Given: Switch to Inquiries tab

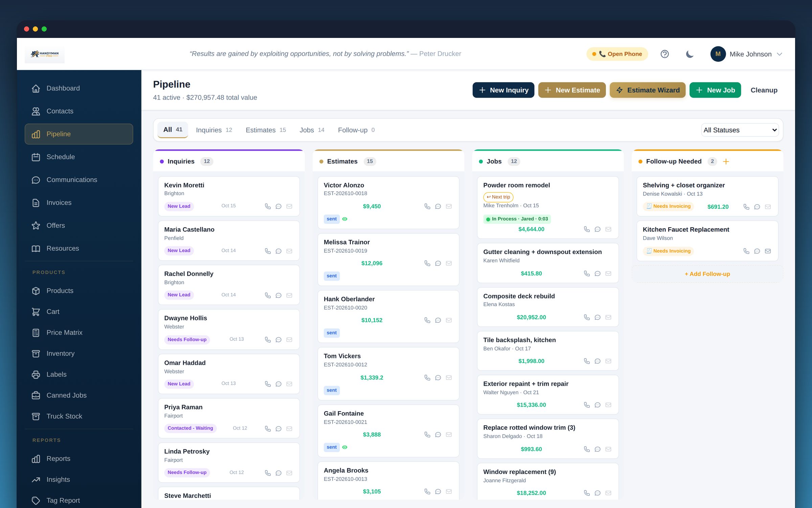Looking at the screenshot, I should click(x=214, y=130).
